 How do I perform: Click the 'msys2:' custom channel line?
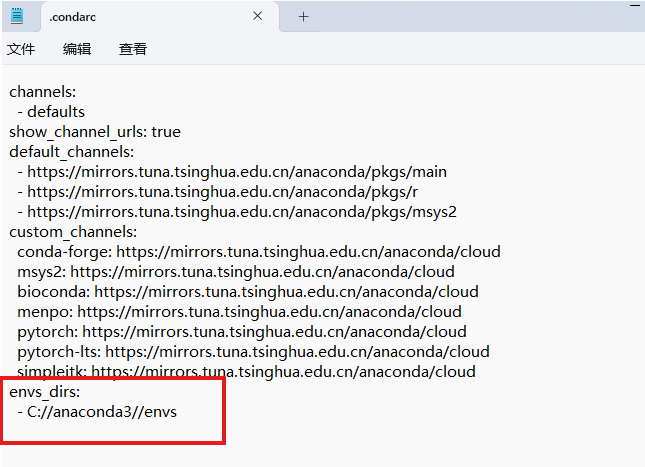point(236,272)
